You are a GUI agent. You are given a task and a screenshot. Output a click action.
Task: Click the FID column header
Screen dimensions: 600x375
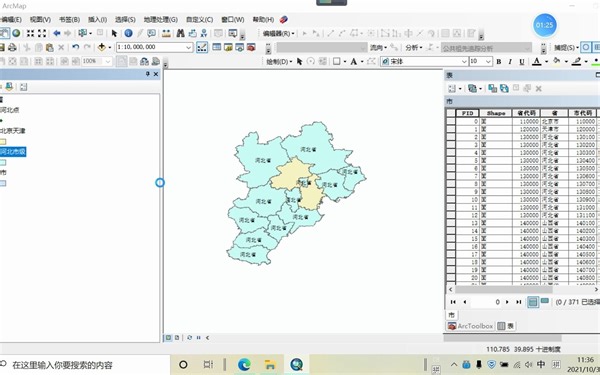coord(467,113)
